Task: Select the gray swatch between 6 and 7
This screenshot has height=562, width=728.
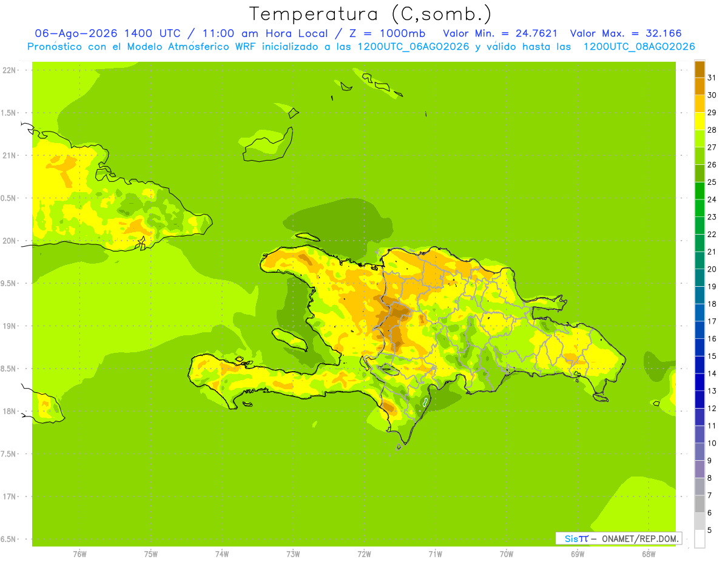Action: click(699, 504)
